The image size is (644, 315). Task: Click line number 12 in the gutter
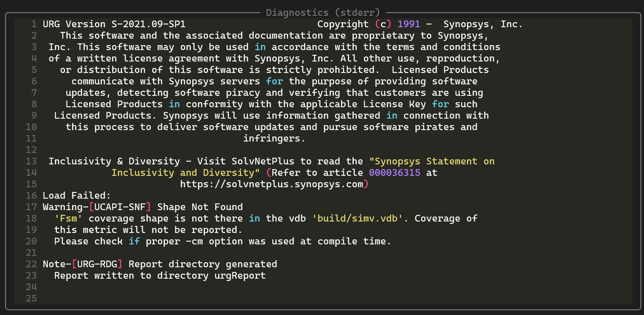[31, 150]
